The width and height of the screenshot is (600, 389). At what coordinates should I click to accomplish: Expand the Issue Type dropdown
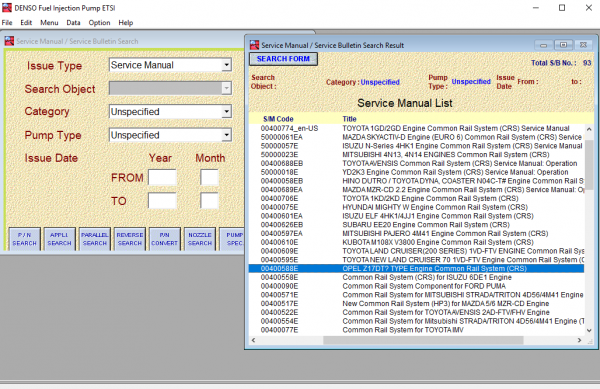(x=227, y=65)
